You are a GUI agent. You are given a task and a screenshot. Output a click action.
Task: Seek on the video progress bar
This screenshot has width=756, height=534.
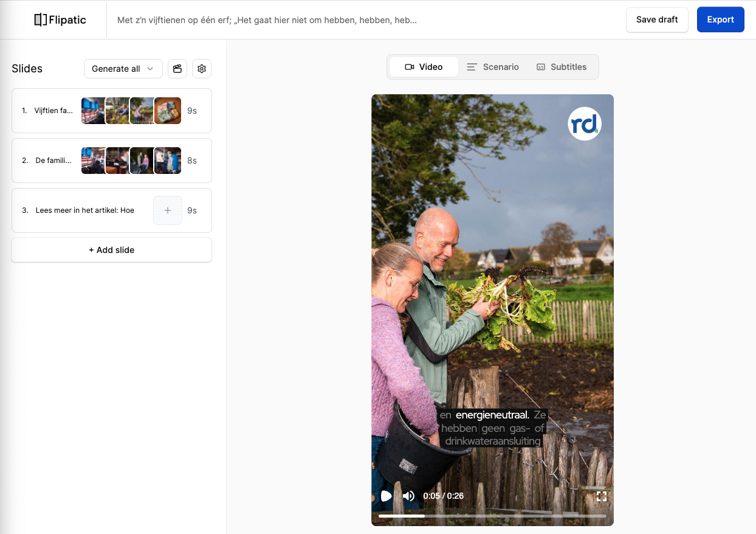point(492,516)
